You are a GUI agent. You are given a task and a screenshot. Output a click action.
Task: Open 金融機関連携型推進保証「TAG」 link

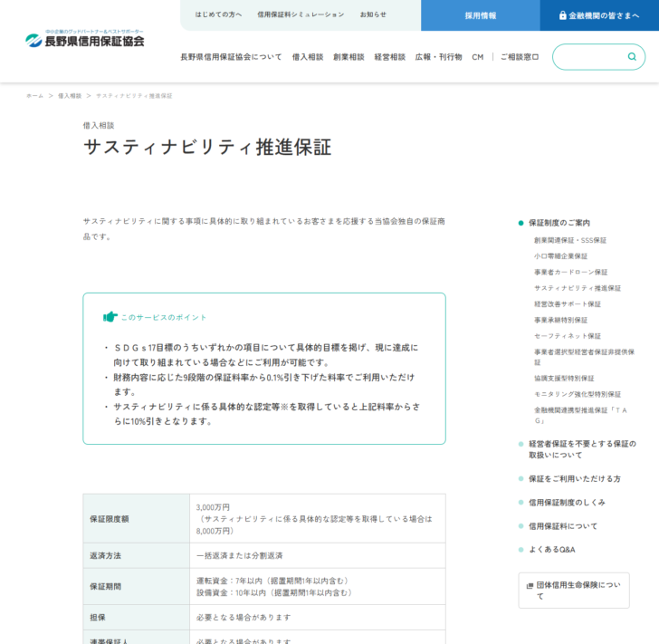pyautogui.click(x=581, y=415)
